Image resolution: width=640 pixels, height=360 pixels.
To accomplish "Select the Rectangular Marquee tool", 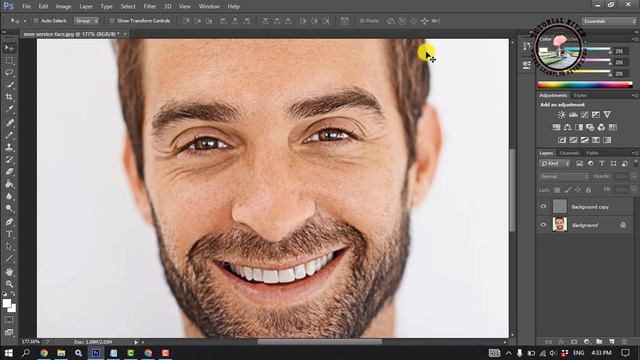I will pyautogui.click(x=9, y=60).
